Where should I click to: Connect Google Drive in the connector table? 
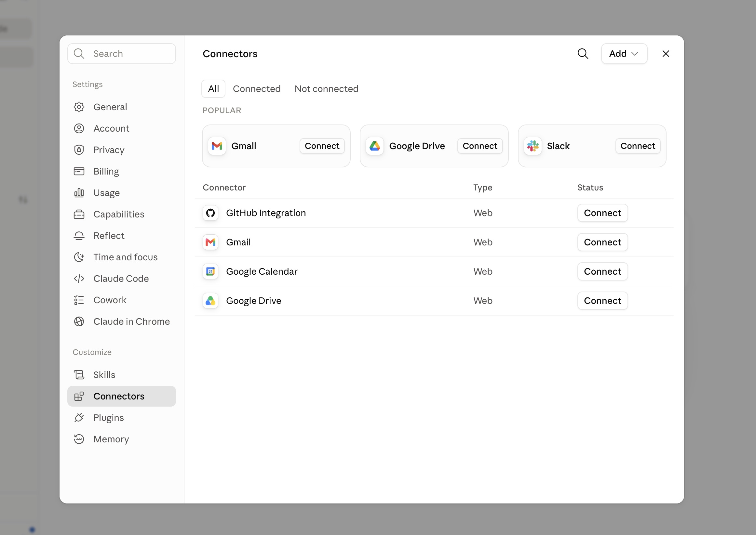coord(602,301)
